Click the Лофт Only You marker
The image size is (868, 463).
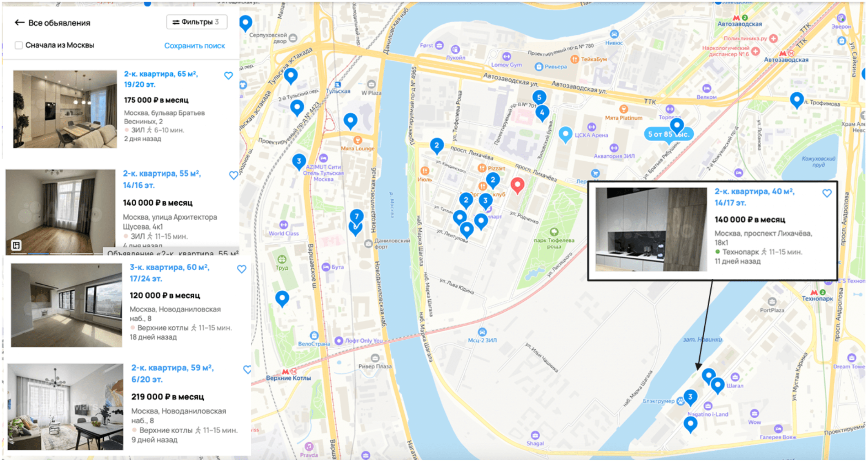(339, 341)
